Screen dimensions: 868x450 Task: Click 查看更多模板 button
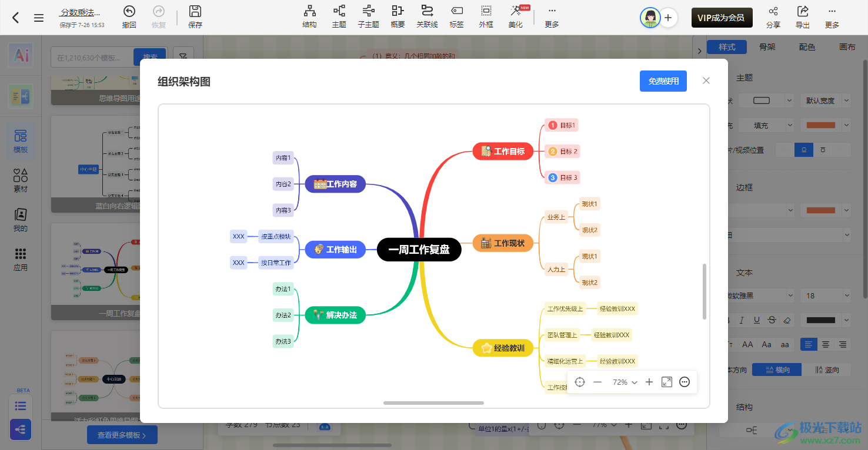tap(122, 435)
